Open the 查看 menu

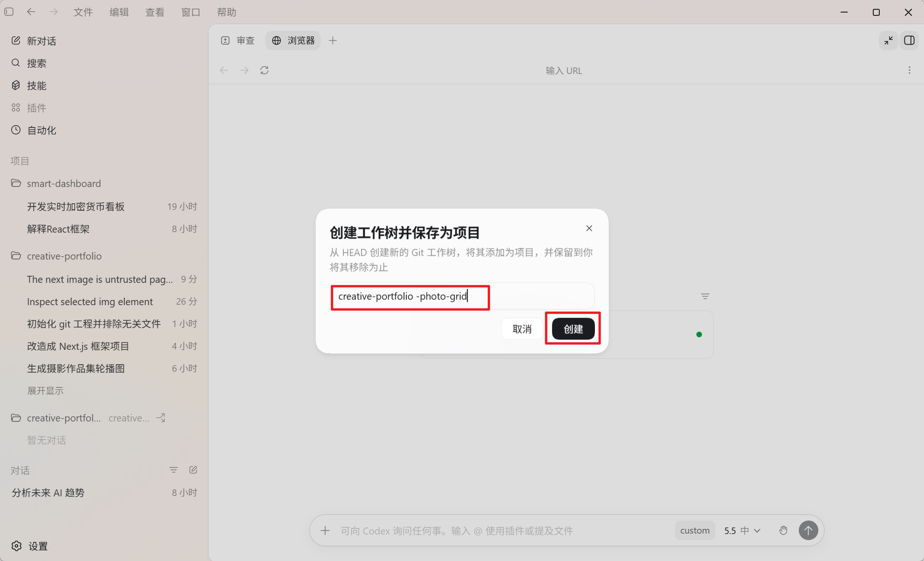click(x=155, y=12)
